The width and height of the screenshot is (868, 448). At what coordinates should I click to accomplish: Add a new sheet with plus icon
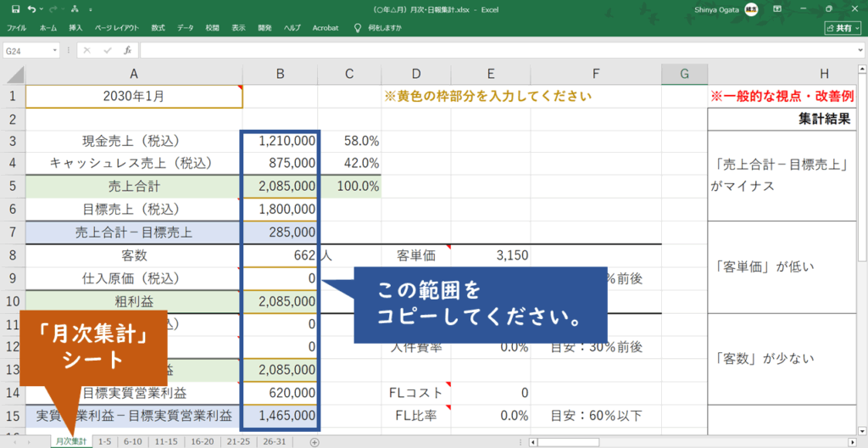point(314,441)
